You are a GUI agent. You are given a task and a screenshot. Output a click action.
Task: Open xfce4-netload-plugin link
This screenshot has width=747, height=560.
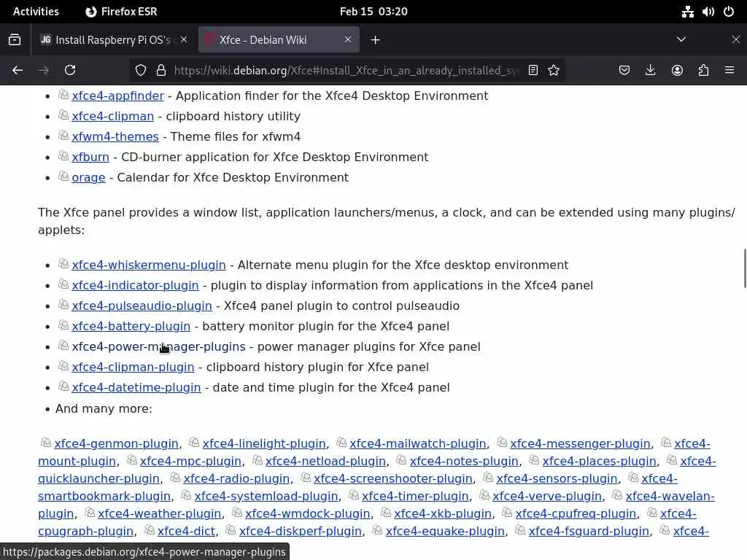(x=325, y=462)
